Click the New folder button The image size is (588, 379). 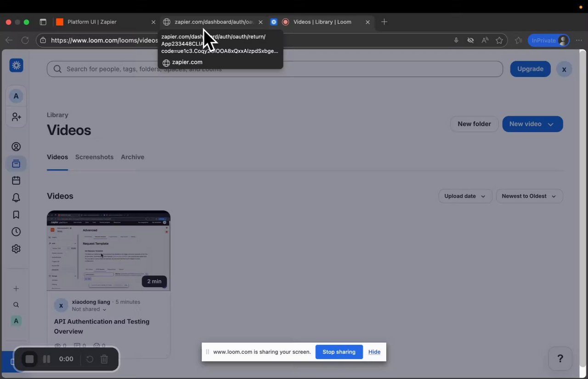pyautogui.click(x=474, y=124)
